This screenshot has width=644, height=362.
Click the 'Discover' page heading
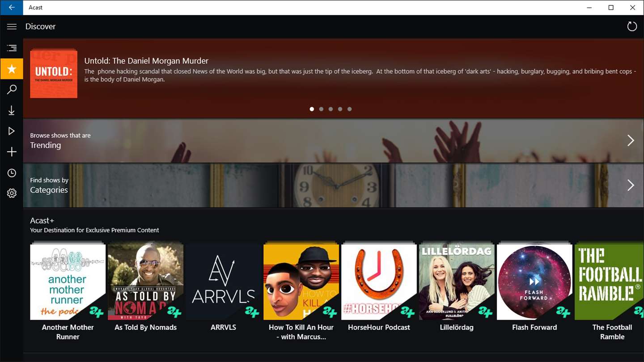(x=40, y=26)
